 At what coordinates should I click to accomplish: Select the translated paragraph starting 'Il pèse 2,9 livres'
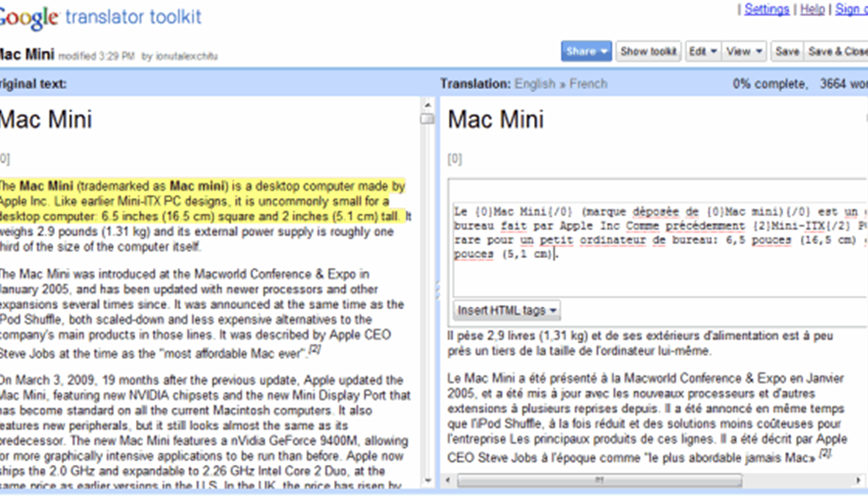click(x=640, y=343)
